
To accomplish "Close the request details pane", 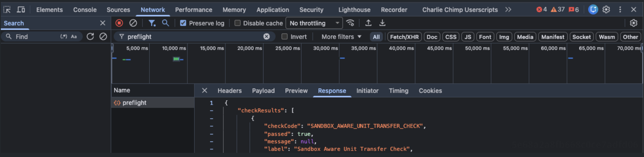I will click(205, 90).
